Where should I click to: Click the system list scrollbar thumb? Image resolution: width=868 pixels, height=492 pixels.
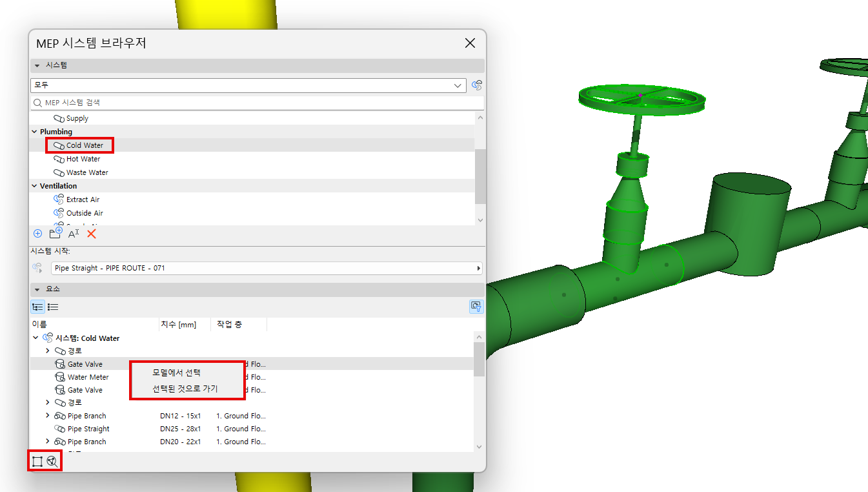pos(479,176)
